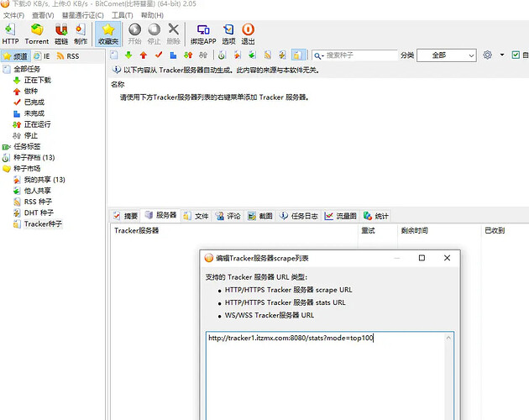
Task: Click the red exit (退出) icon
Action: (x=248, y=34)
